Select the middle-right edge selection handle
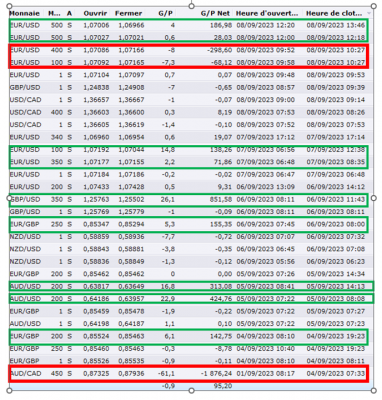Viewport: 382px width, 400px height. (374, 198)
